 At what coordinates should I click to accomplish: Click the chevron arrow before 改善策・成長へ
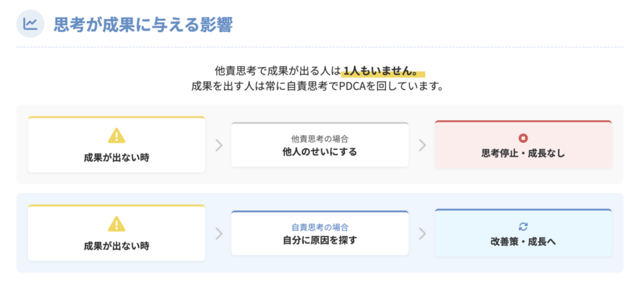tap(422, 234)
